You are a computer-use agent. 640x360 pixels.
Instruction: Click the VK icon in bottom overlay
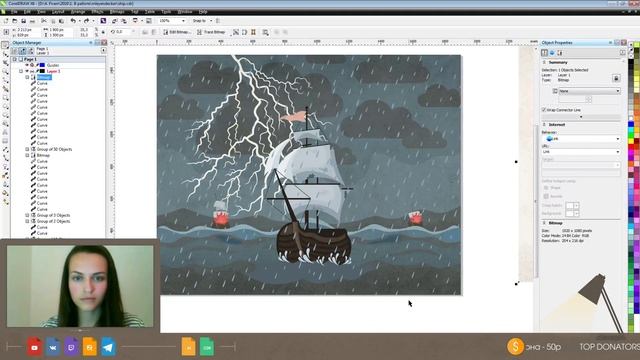pos(53,347)
